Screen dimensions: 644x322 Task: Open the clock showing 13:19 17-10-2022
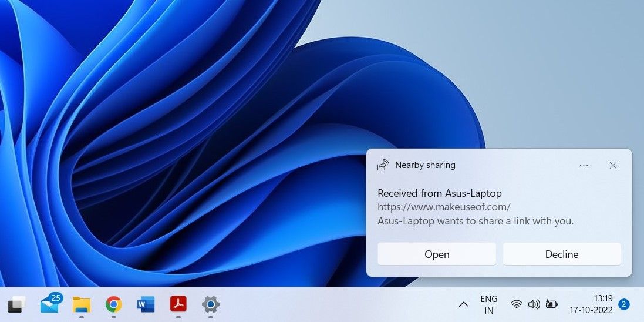591,304
